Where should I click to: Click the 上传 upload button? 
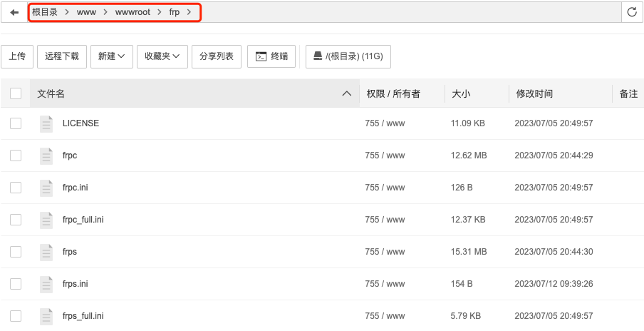point(17,56)
